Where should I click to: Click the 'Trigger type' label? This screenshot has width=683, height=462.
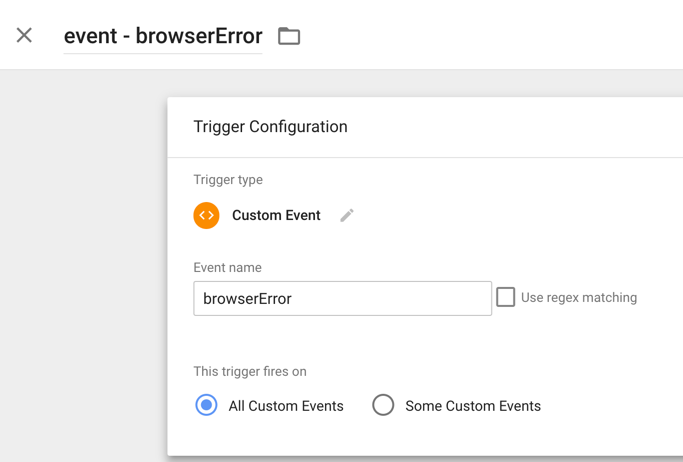click(x=228, y=179)
